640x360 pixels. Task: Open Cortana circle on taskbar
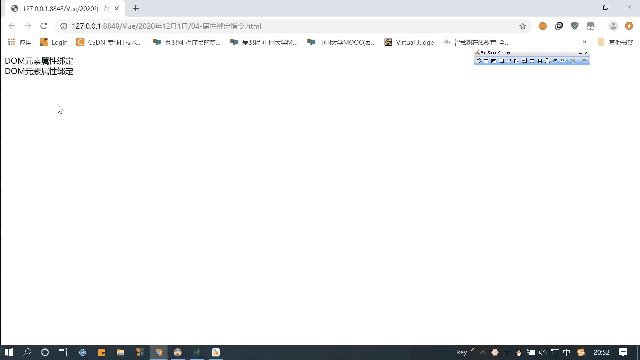click(x=45, y=352)
